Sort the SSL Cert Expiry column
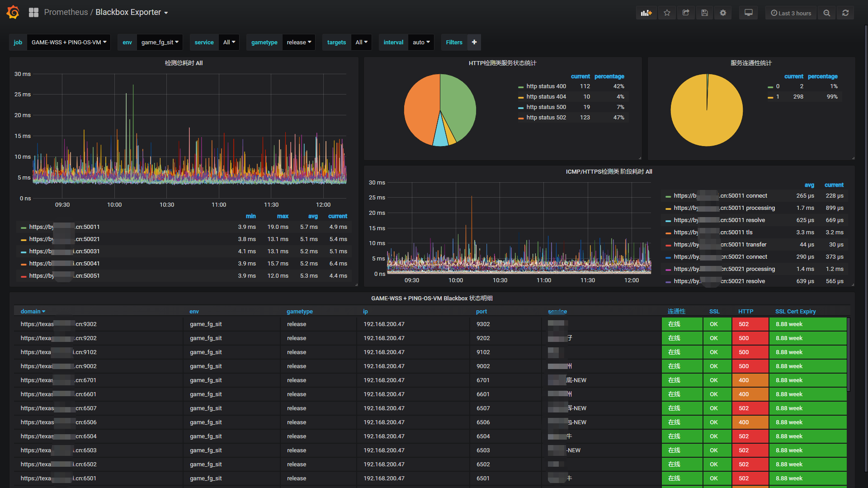Image resolution: width=868 pixels, height=488 pixels. 795,311
